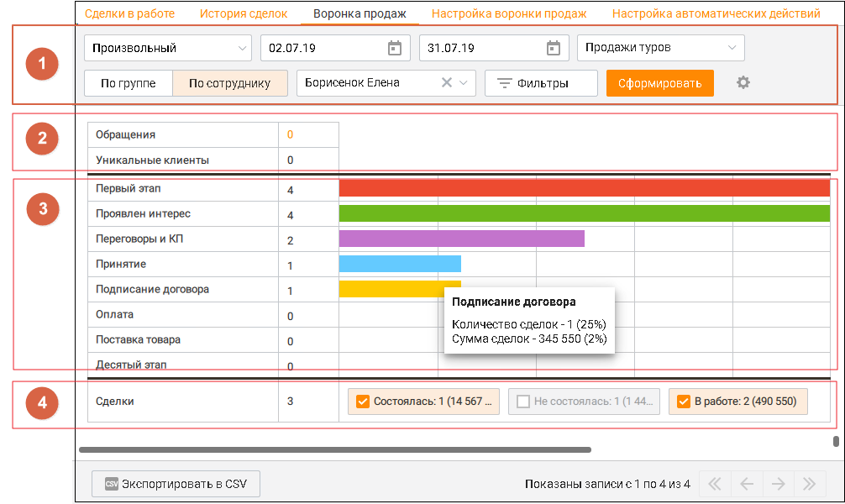Viewport: 845px width, 504px height.
Task: Click the yellow Подписание договора bar
Action: (391, 289)
